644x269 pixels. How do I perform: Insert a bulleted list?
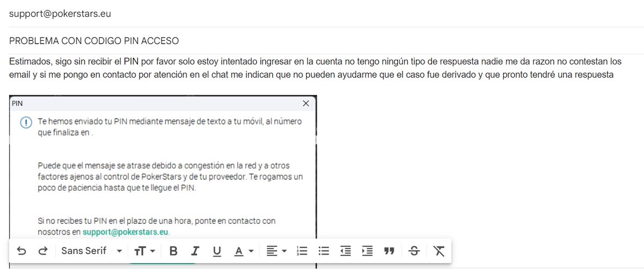323,251
